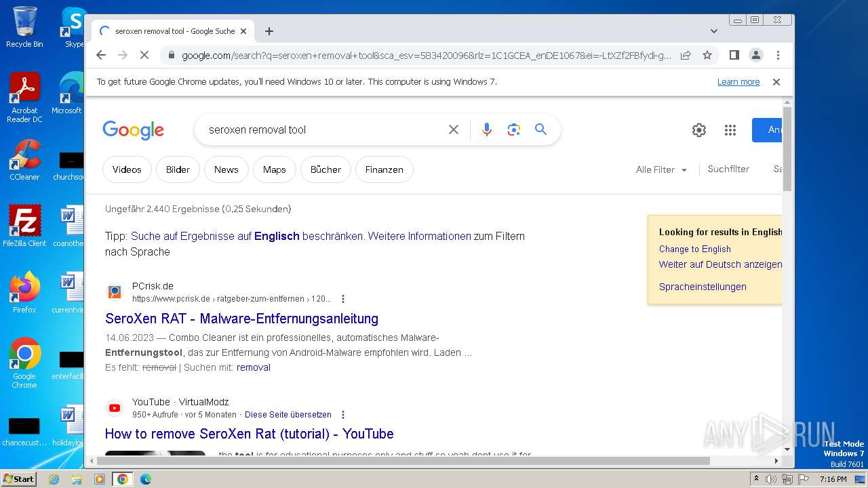Open Google settings gear
The height and width of the screenshot is (488, 868).
pyautogui.click(x=699, y=130)
